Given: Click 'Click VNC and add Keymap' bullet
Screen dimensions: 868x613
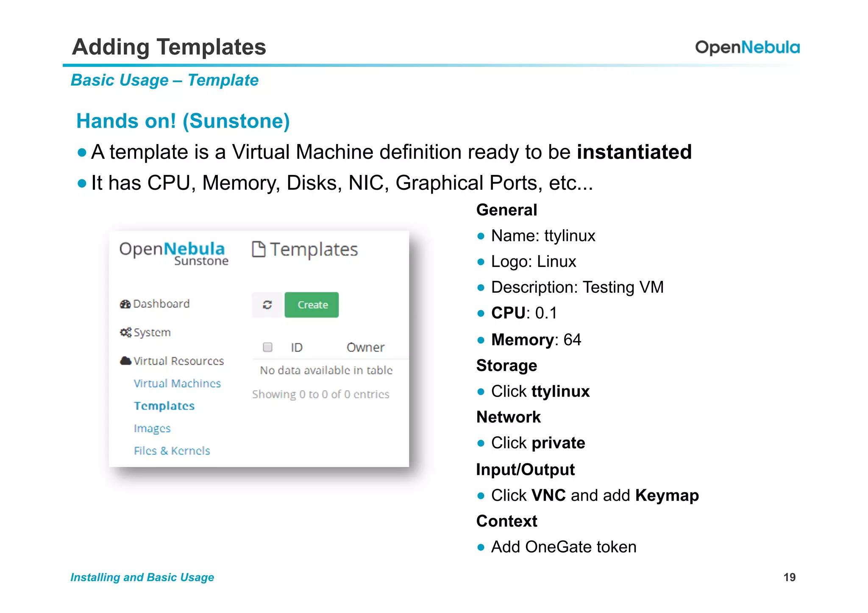Looking at the screenshot, I should click(x=595, y=496).
